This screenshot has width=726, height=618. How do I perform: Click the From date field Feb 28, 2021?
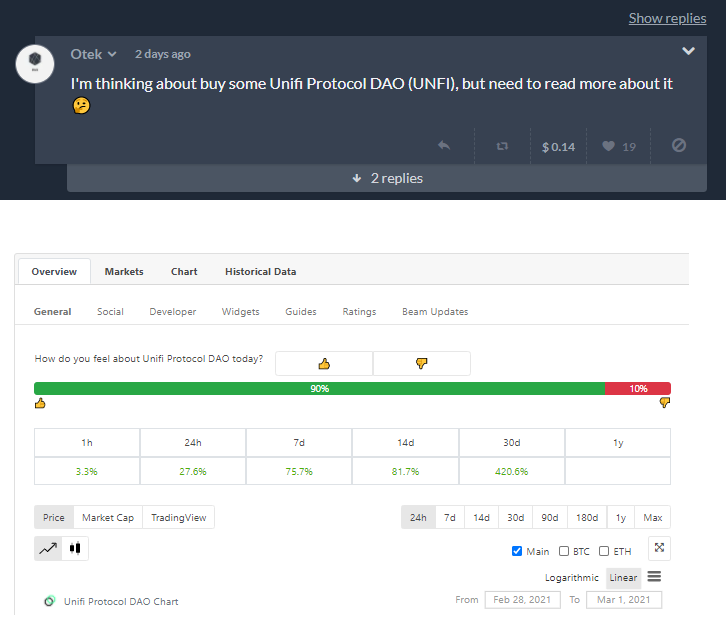522,600
